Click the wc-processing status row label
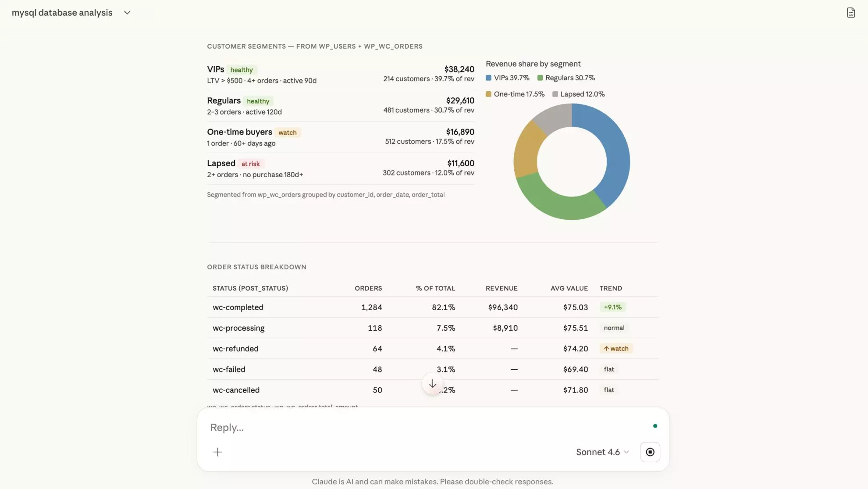868x489 pixels. click(x=238, y=328)
